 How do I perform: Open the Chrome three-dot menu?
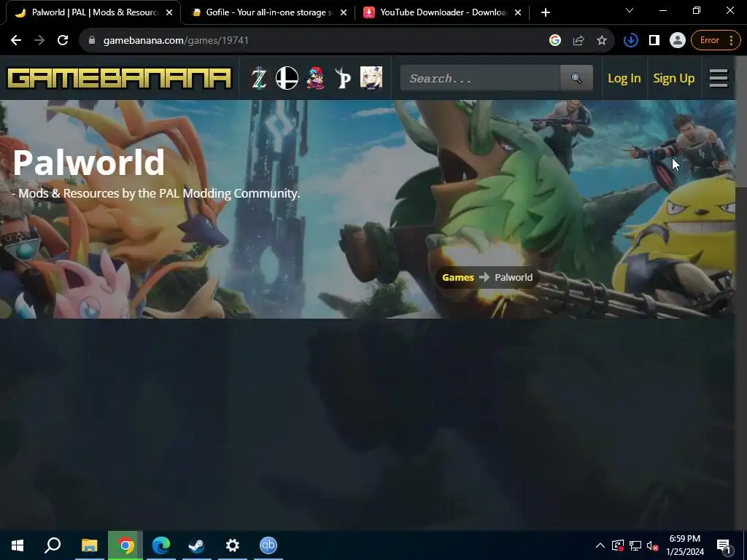[x=731, y=41]
